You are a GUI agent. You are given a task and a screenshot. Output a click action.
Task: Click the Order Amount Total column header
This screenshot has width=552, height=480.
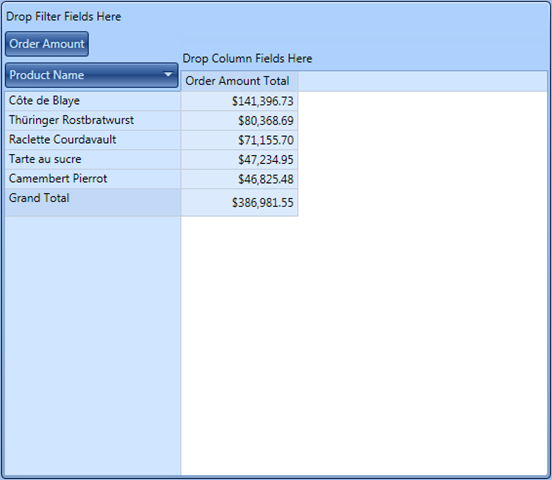point(239,81)
